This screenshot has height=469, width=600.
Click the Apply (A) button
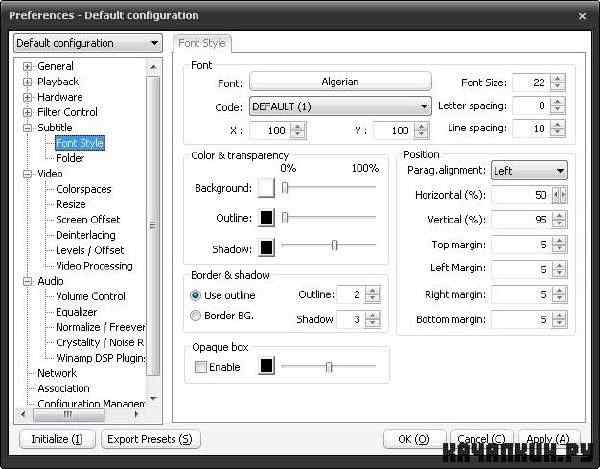point(548,439)
